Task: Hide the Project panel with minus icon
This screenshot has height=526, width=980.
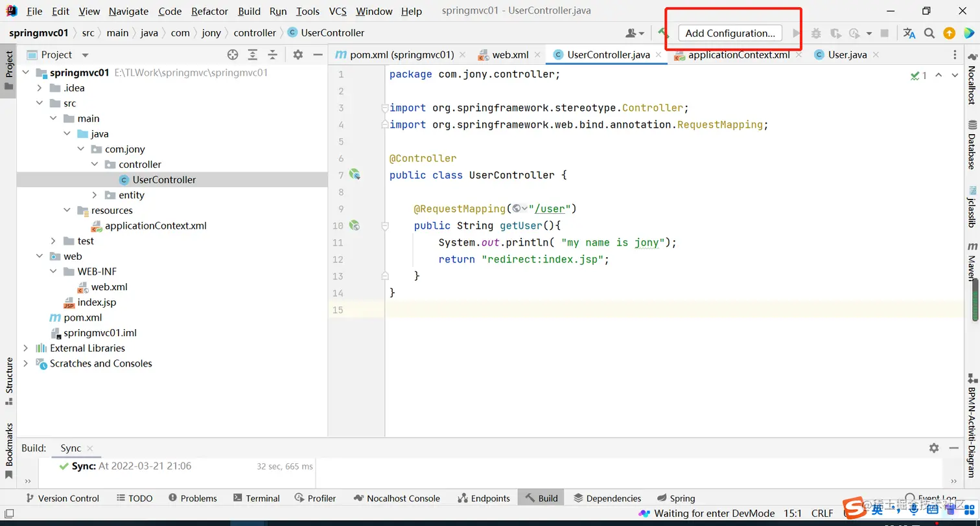Action: click(318, 55)
